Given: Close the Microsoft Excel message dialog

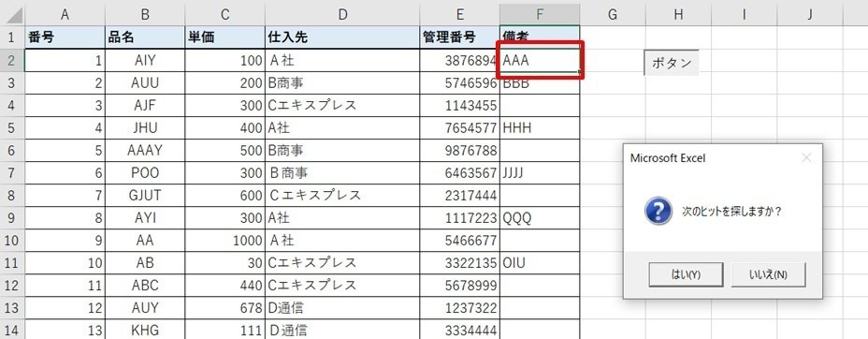Looking at the screenshot, I should [806, 158].
